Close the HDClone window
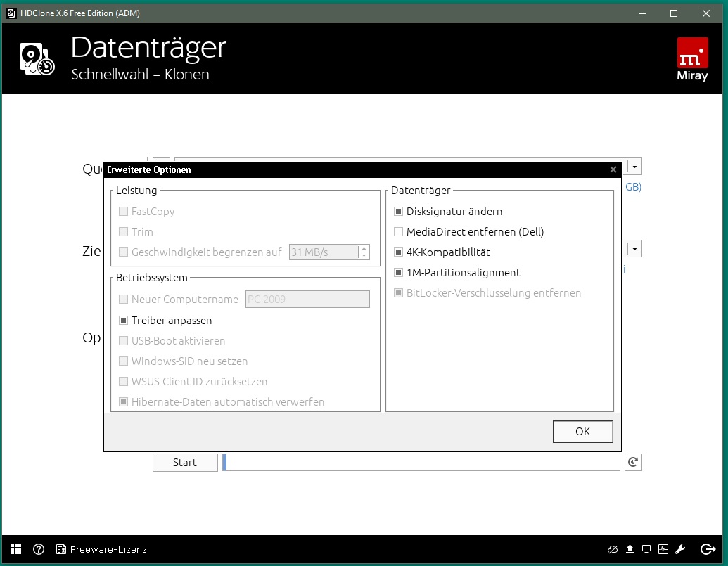 (x=705, y=13)
